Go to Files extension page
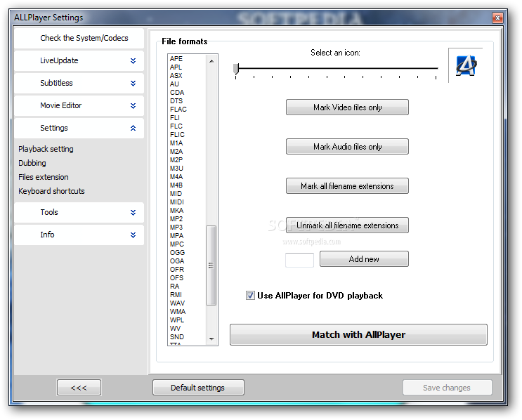Screen dimensions: 522x420 point(44,177)
